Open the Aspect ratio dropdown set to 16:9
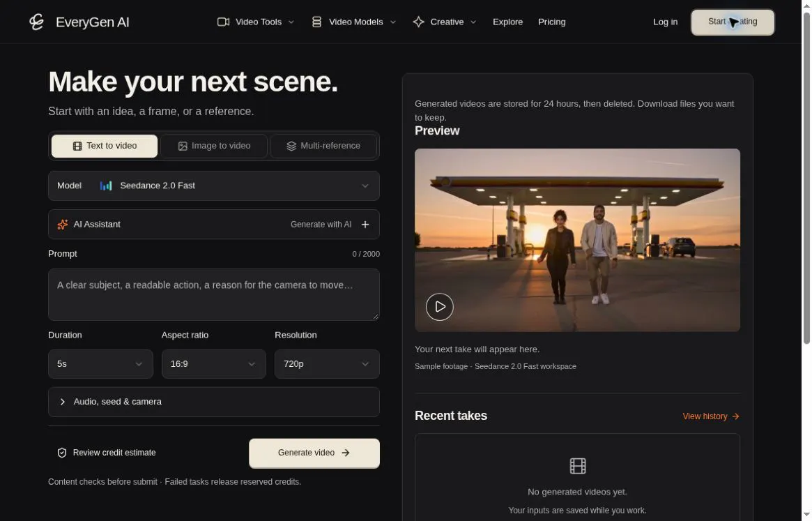This screenshot has height=521, width=812. click(x=214, y=364)
